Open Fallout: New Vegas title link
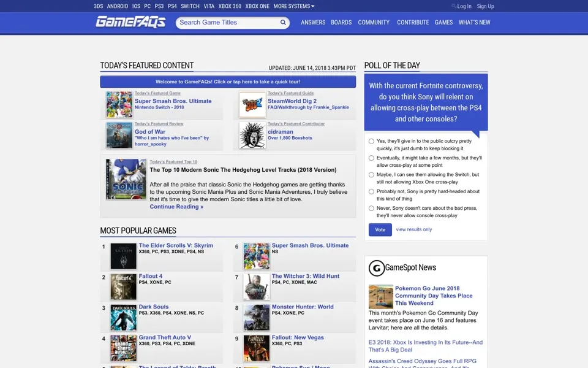Screen dimensions: 588x368 (x=298, y=337)
